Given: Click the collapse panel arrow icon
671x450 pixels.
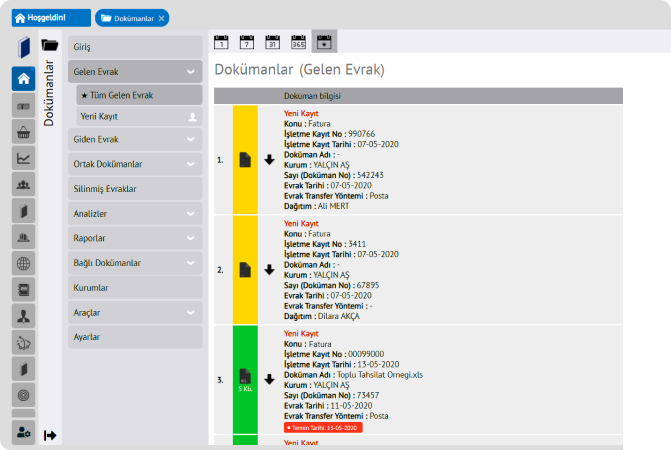Looking at the screenshot, I should click(x=50, y=435).
